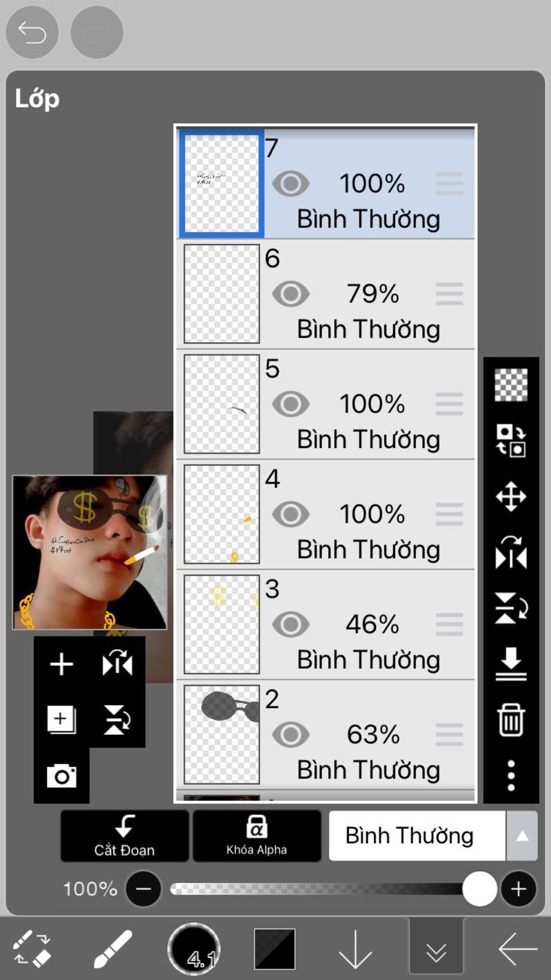
Task: Open camera to import a photo layer
Action: (61, 775)
